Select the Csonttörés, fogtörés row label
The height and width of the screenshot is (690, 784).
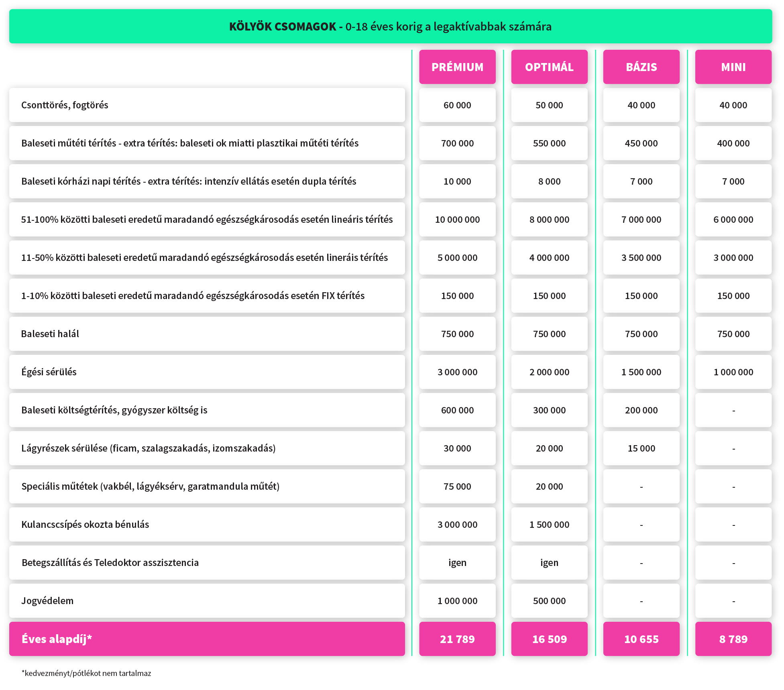(65, 105)
